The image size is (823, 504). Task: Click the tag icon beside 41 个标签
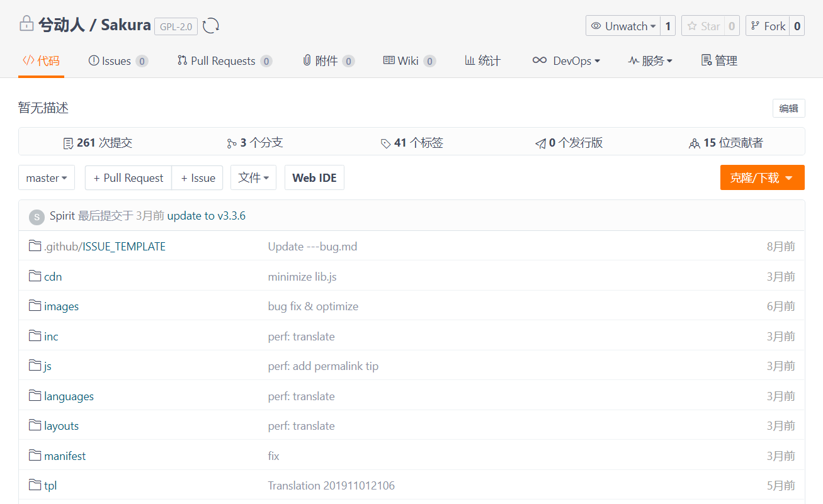point(386,143)
